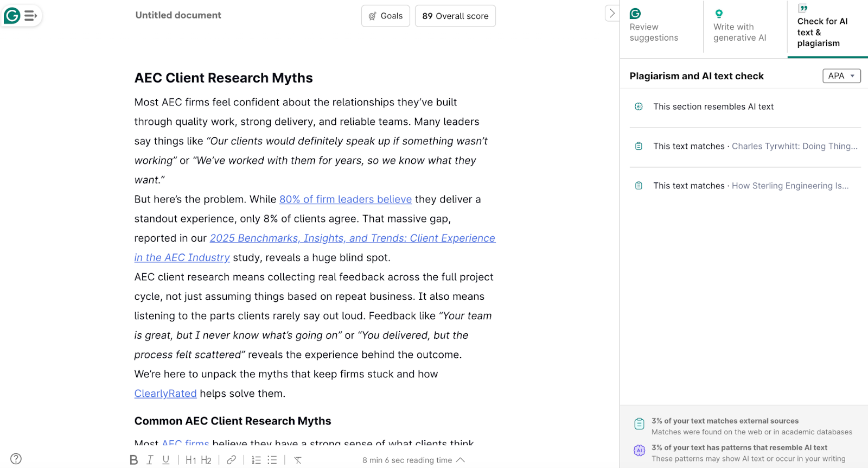
Task: Toggle bold formatting
Action: [133, 460]
